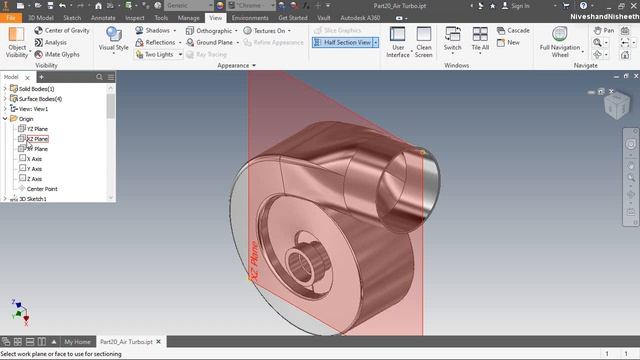
Task: Click the ViewCube in the viewport
Action: [617, 105]
